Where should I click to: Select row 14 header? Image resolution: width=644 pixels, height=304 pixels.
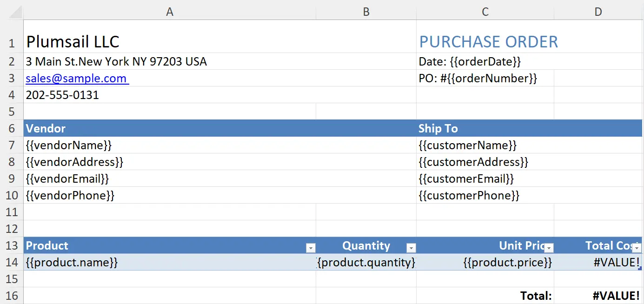click(12, 262)
